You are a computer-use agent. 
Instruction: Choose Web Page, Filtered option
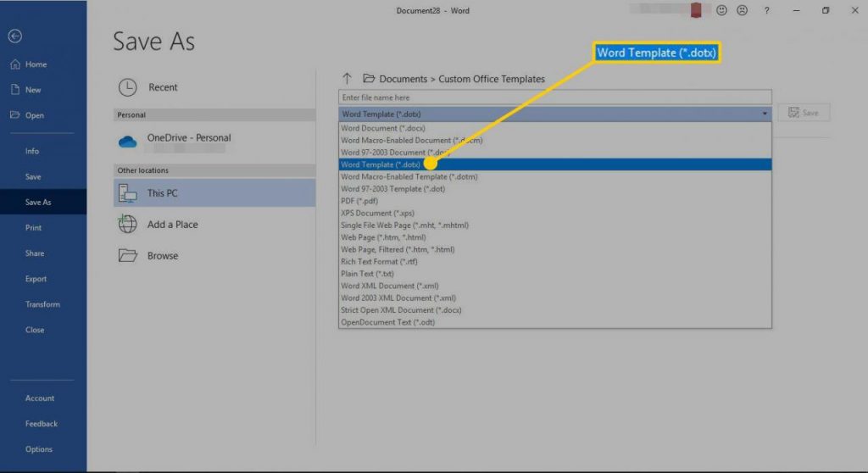(x=554, y=250)
